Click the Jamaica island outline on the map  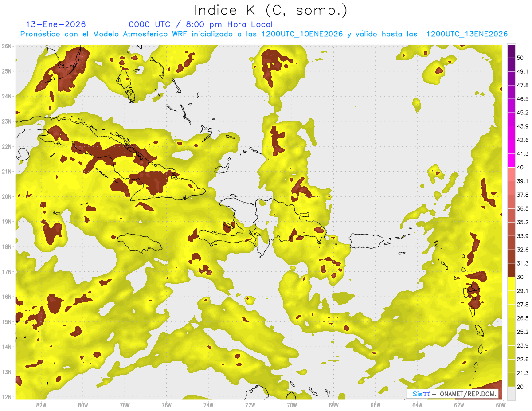(x=139, y=243)
